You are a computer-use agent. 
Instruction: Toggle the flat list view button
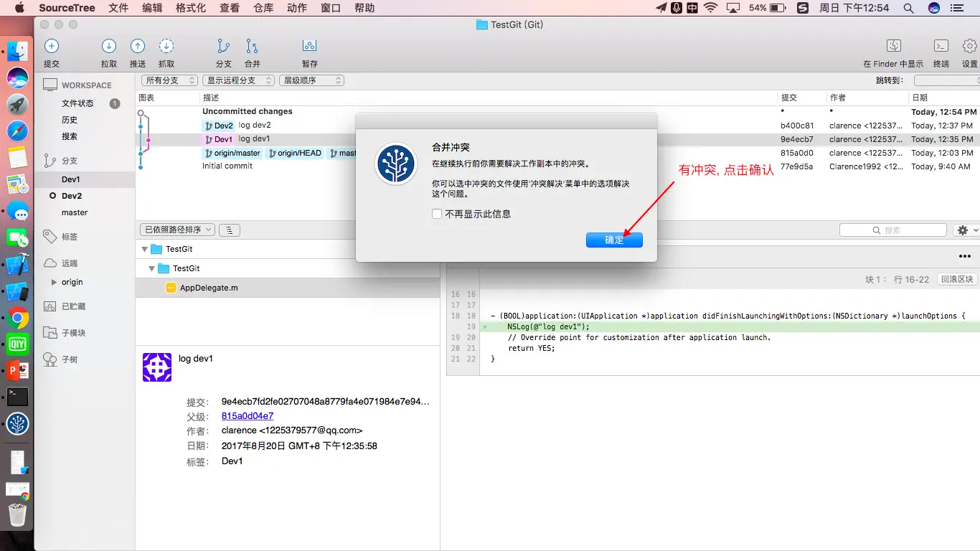click(229, 230)
